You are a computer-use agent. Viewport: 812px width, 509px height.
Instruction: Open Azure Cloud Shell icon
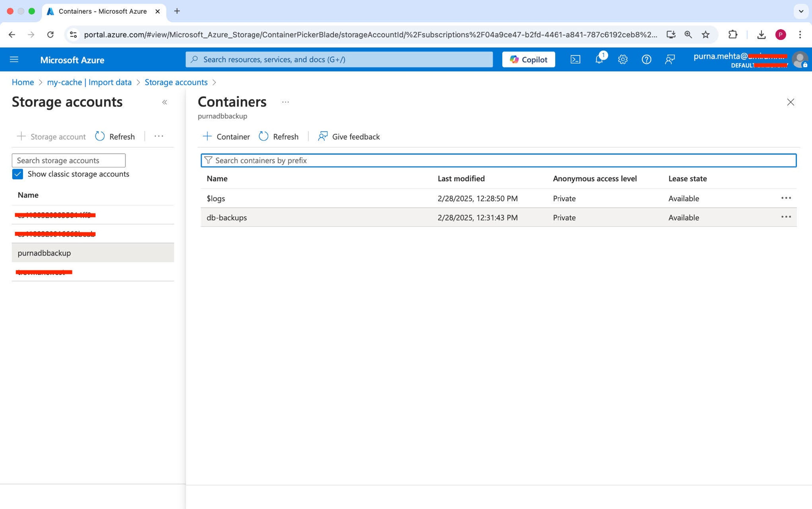pyautogui.click(x=575, y=60)
